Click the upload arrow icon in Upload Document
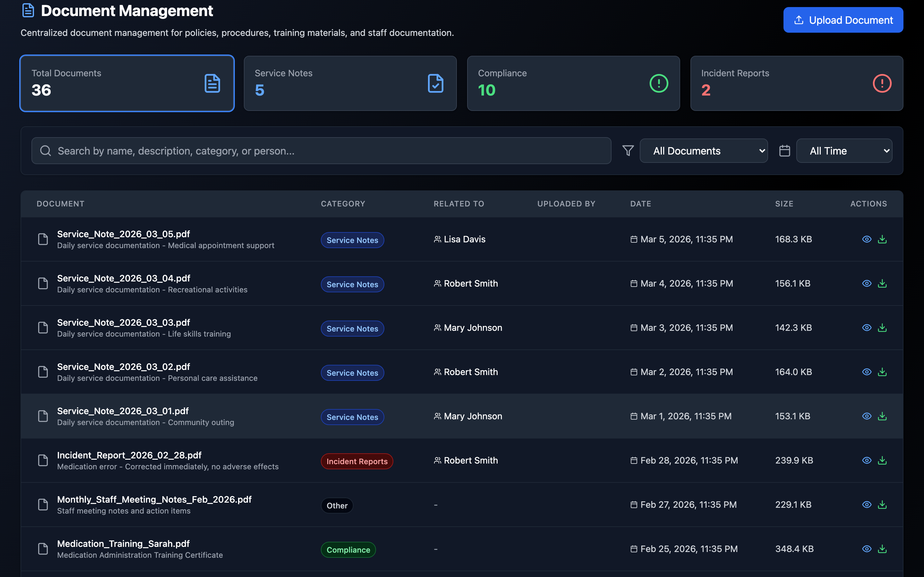The width and height of the screenshot is (924, 577). coord(799,20)
